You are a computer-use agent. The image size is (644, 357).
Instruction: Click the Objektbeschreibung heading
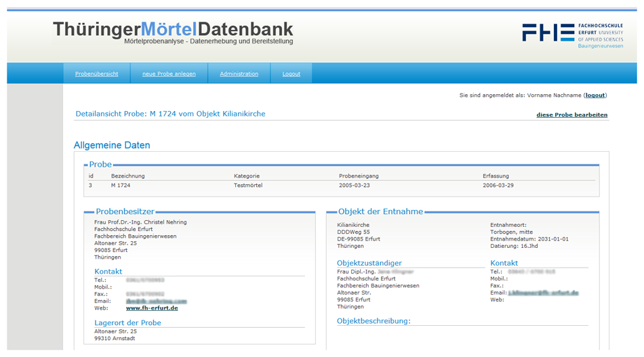coord(374,321)
